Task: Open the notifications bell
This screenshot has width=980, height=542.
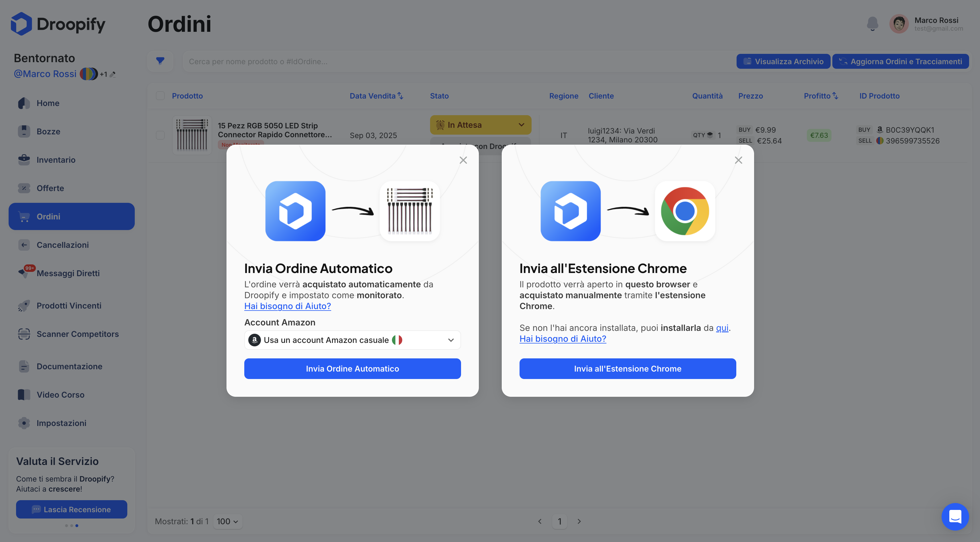Action: [872, 23]
